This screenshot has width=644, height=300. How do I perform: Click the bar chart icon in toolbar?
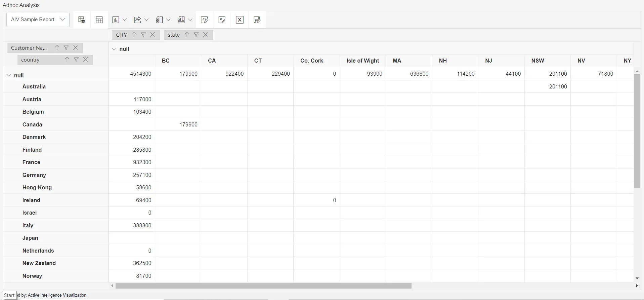(x=116, y=20)
